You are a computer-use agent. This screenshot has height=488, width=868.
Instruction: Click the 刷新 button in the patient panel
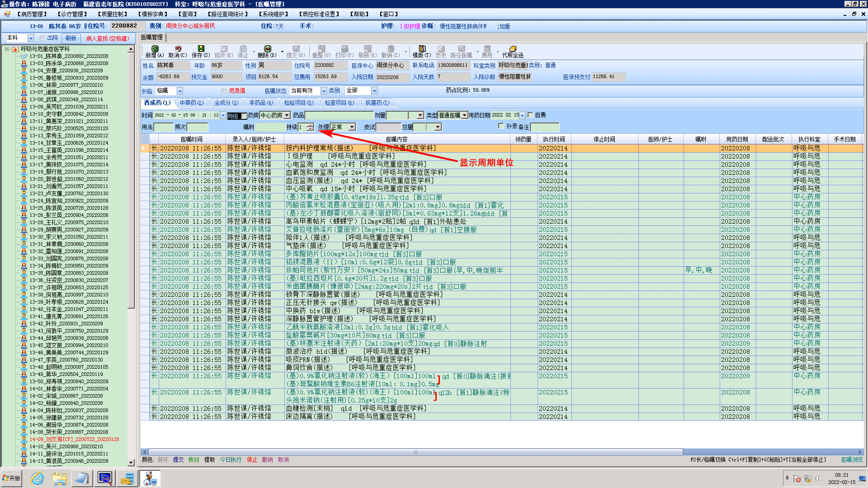(71, 38)
